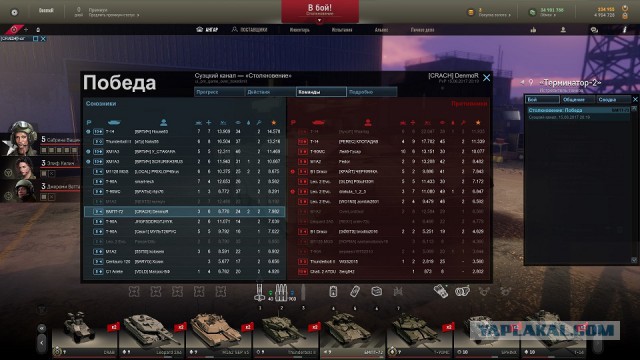The image size is (640, 360).
Task: Click the shells ammo slot icon
Action: pos(281,292)
